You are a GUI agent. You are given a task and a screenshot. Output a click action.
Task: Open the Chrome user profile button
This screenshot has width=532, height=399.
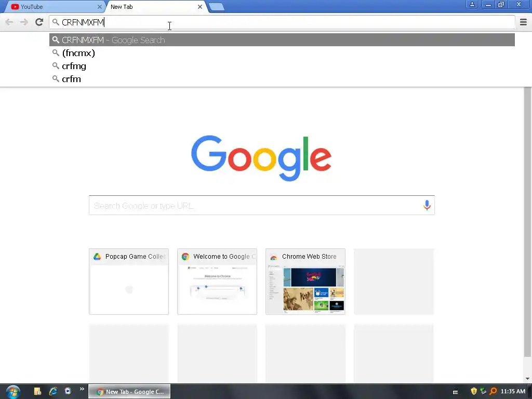point(472,4)
